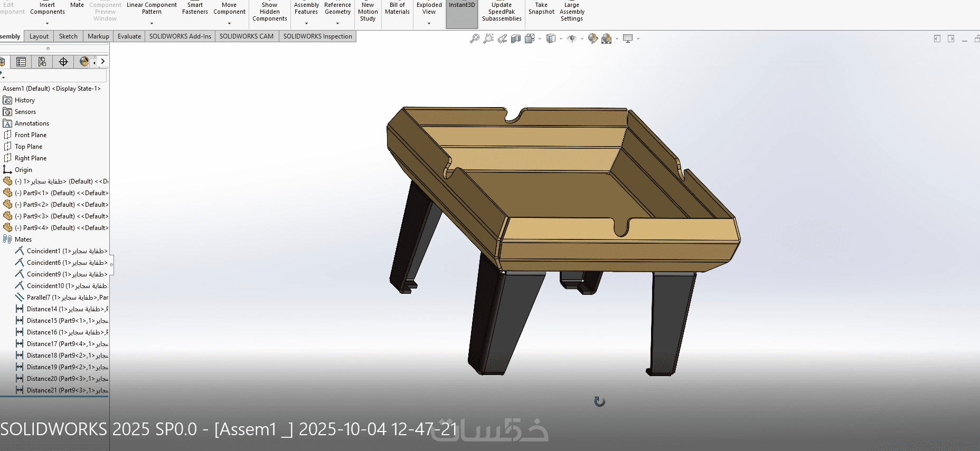Open the Apply Scene dropdown arrow

point(617,39)
